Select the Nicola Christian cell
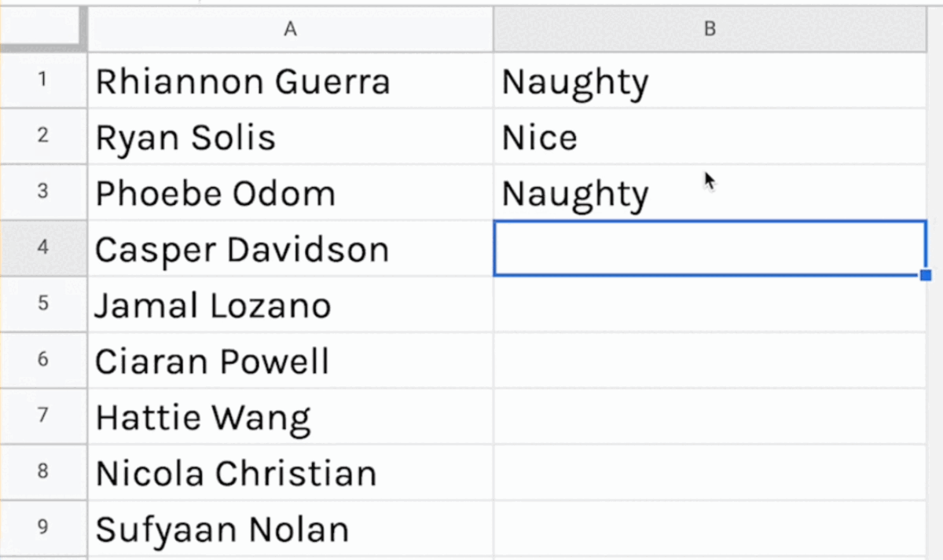 (291, 472)
